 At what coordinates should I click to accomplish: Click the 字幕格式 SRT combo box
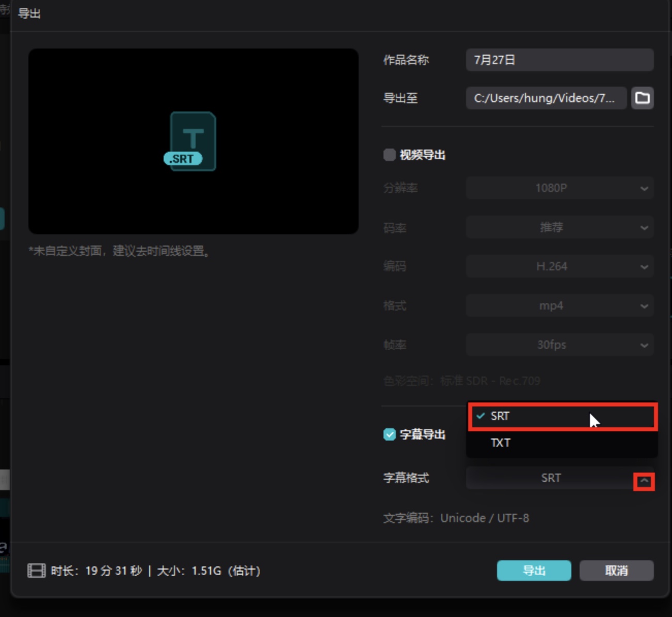coord(560,478)
